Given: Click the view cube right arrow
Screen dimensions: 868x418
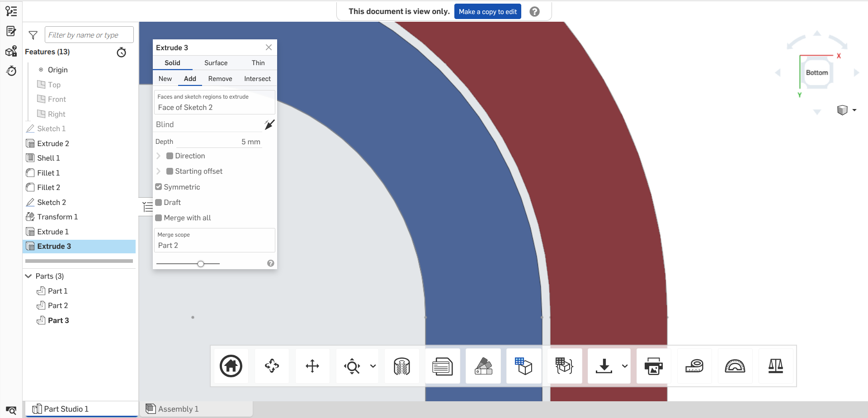Looking at the screenshot, I should tap(856, 73).
